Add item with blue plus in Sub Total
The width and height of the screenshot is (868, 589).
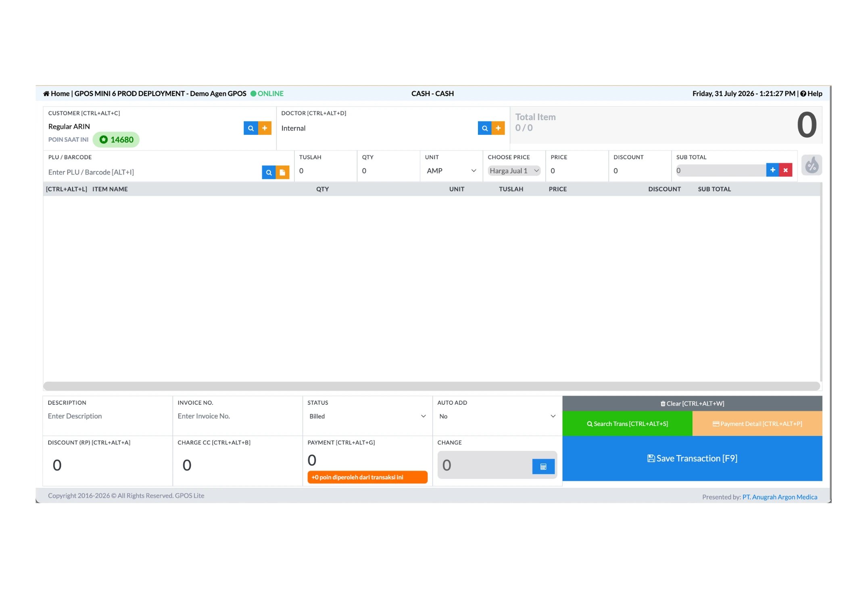tap(772, 170)
